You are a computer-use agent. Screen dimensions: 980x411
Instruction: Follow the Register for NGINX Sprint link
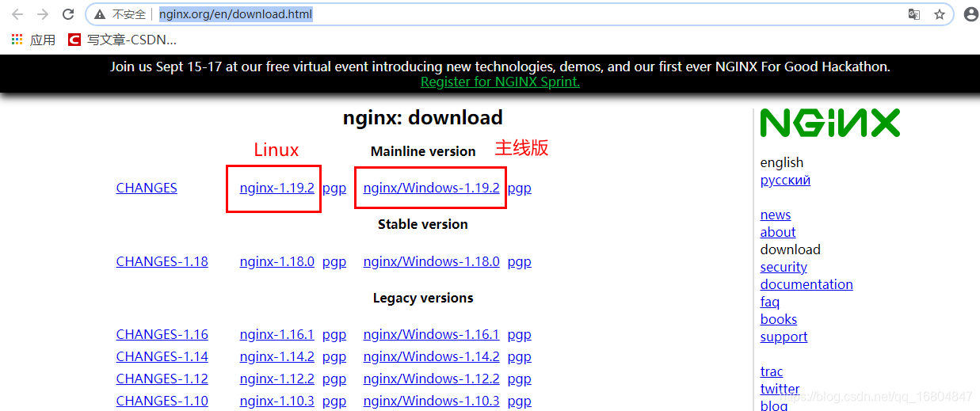click(x=500, y=82)
